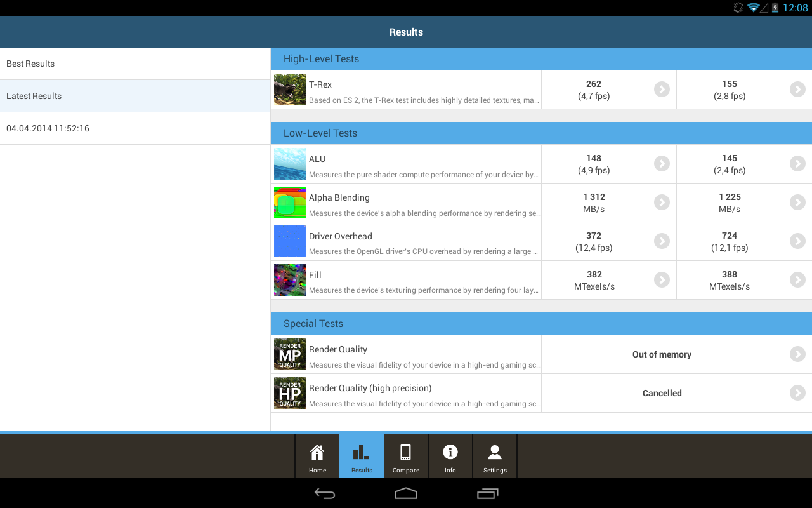812x508 pixels.
Task: Click the ALU test name
Action: coord(317,159)
